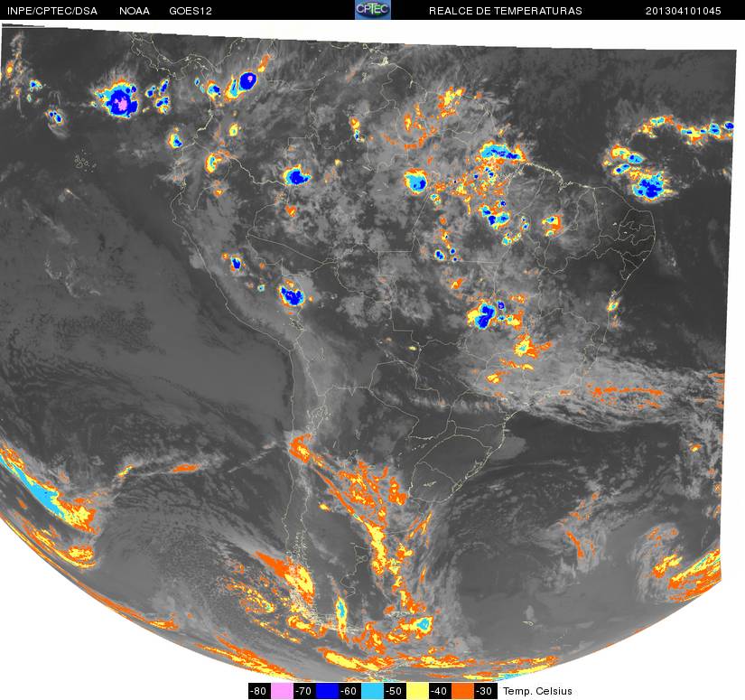Pick the pink -80 to -70 legend swatch
The height and width of the screenshot is (700, 745).
[282, 691]
